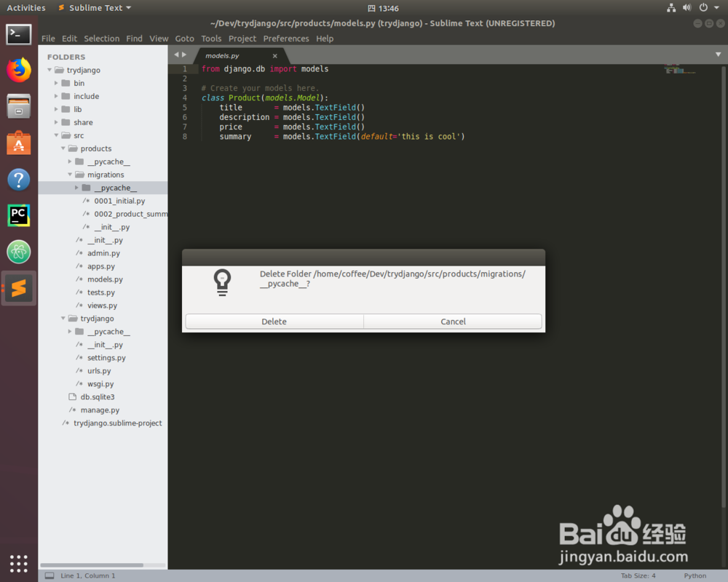Open the File menu
Image resolution: width=728 pixels, height=582 pixels.
pyautogui.click(x=48, y=39)
